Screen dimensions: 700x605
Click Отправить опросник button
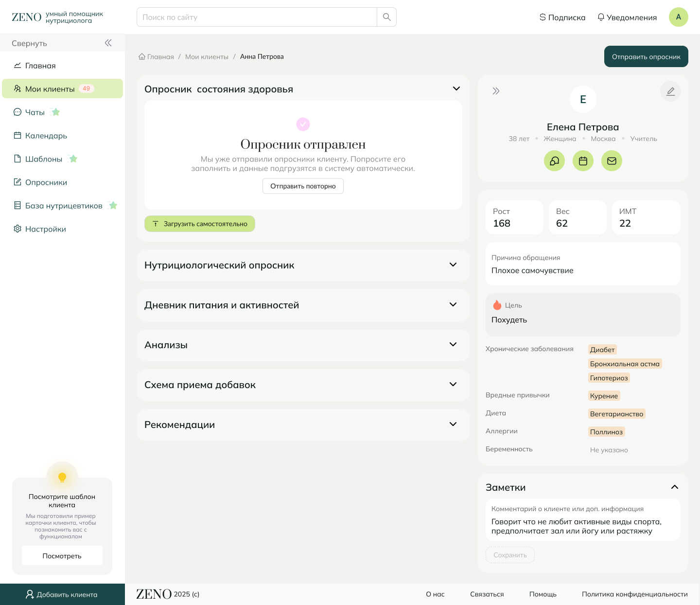pos(646,56)
